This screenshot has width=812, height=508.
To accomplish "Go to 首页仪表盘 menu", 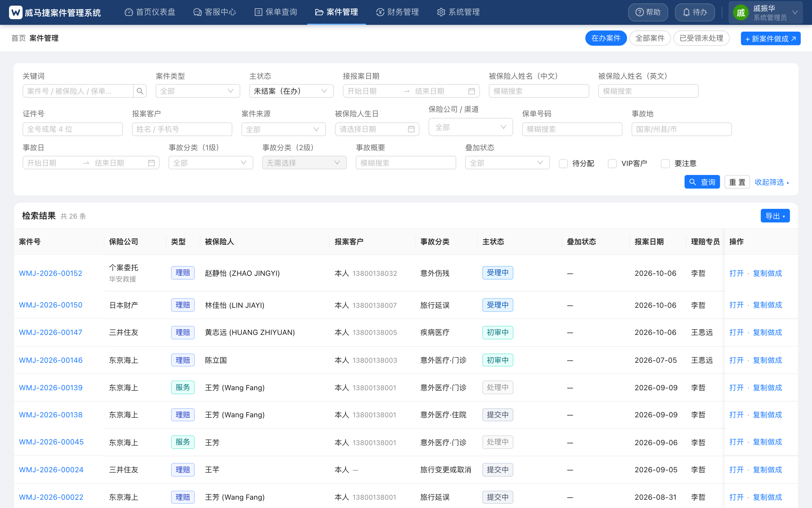I will point(150,12).
